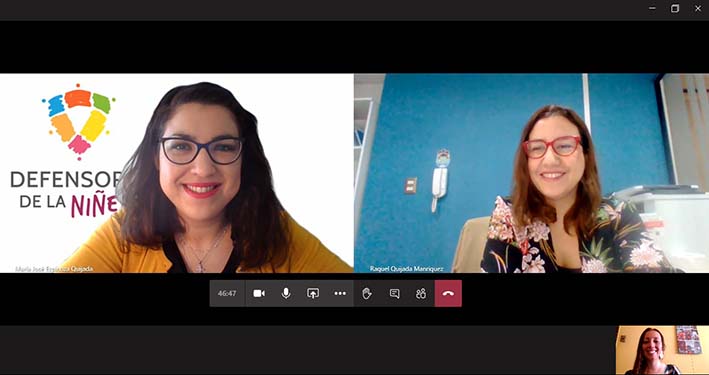The width and height of the screenshot is (709, 375).
Task: Raise your hand in the meeting
Action: click(367, 294)
